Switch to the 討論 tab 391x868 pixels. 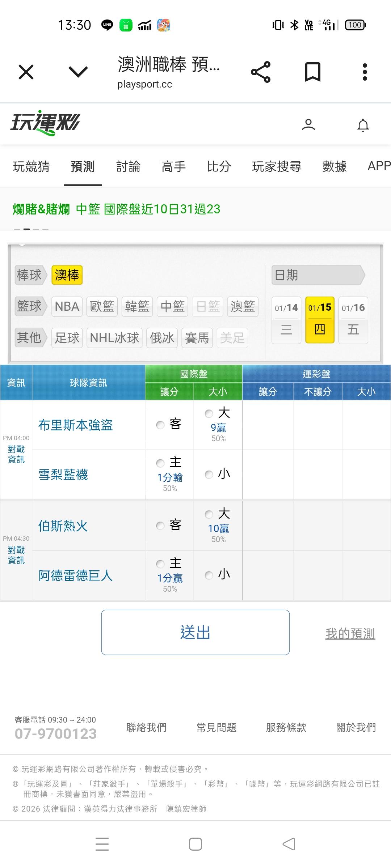pos(128,166)
